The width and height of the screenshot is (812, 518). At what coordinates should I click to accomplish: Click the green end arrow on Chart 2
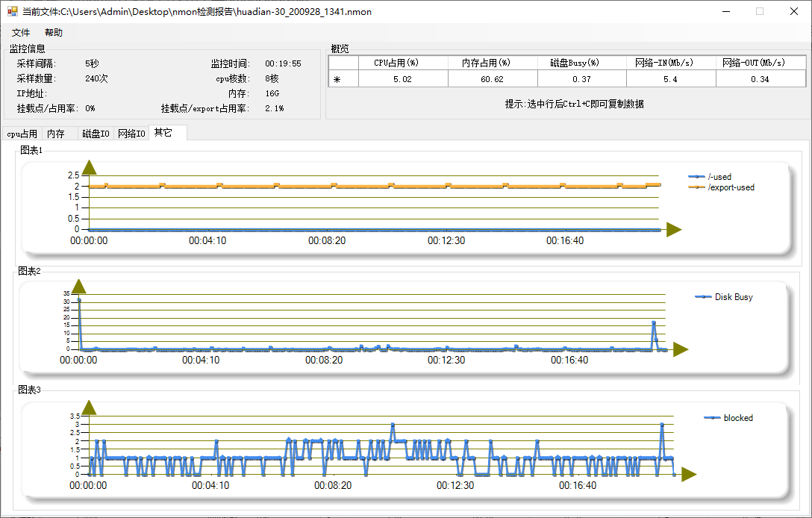[680, 349]
